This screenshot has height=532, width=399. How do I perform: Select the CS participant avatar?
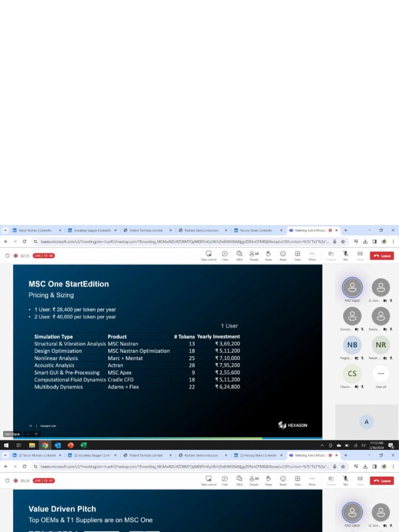(352, 374)
